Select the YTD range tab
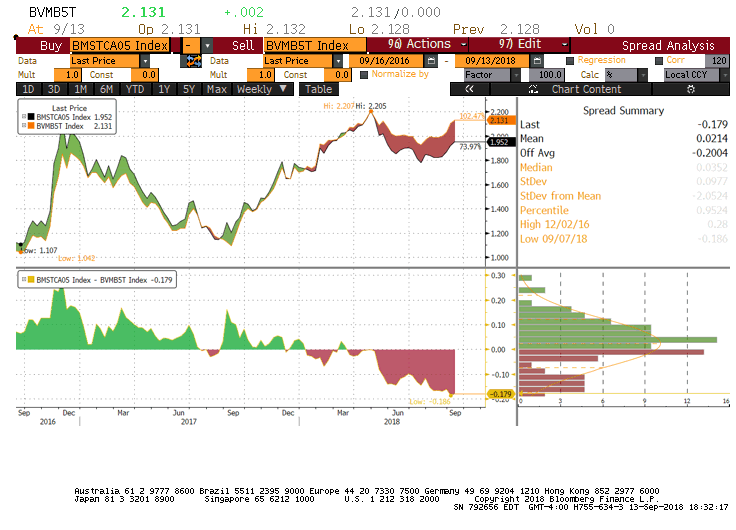Screen dimensions: 736x530 point(135,89)
